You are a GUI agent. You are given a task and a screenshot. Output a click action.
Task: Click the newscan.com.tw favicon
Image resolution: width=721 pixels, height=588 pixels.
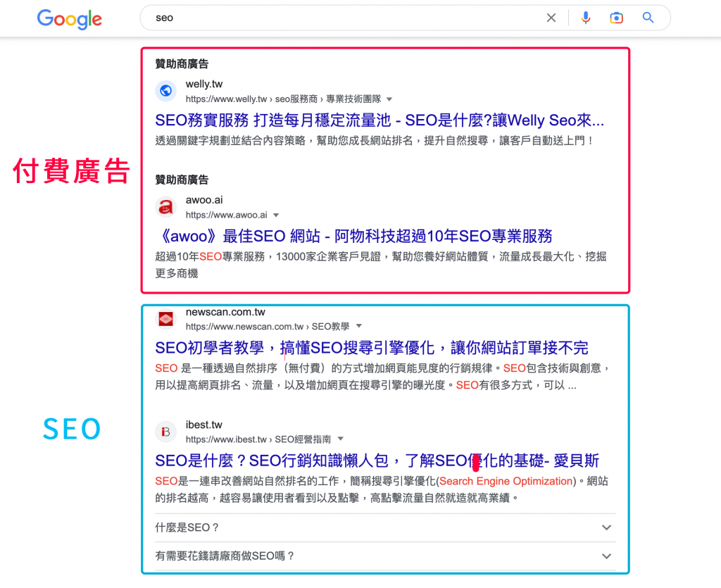point(165,318)
